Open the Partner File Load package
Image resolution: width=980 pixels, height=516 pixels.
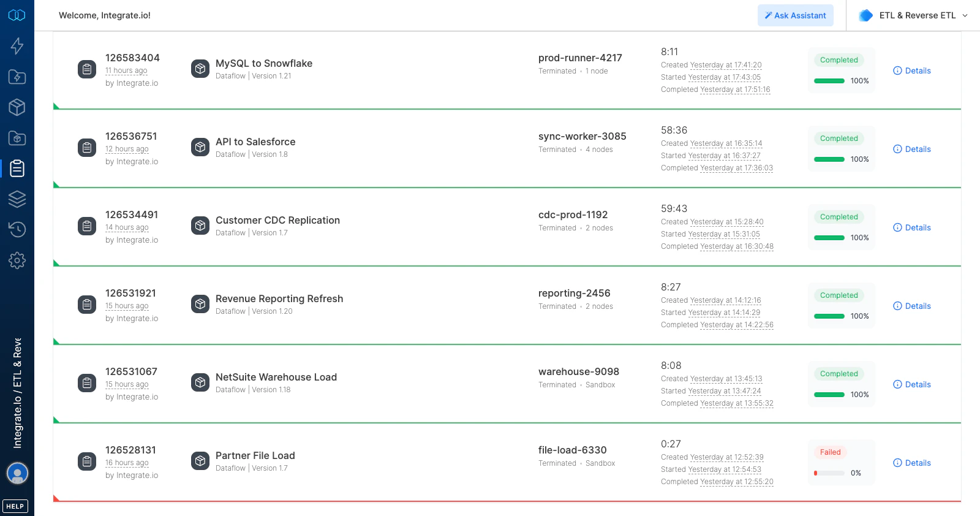[x=255, y=455]
